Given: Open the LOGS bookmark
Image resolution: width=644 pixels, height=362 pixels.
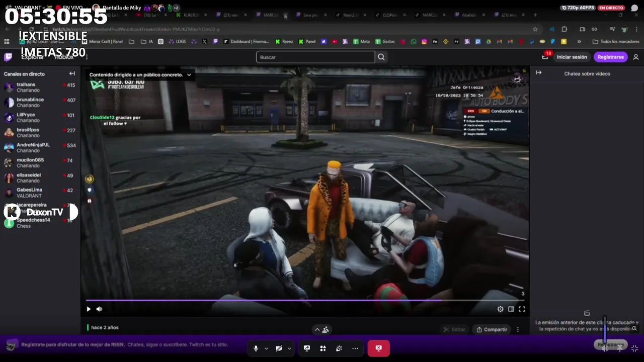Looking at the screenshot, I should [177, 41].
